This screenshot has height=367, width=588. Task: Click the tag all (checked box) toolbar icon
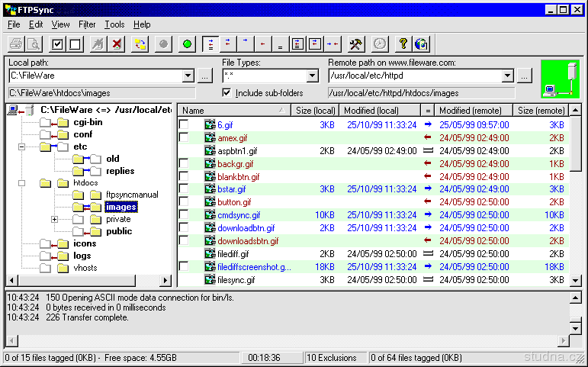[x=57, y=44]
